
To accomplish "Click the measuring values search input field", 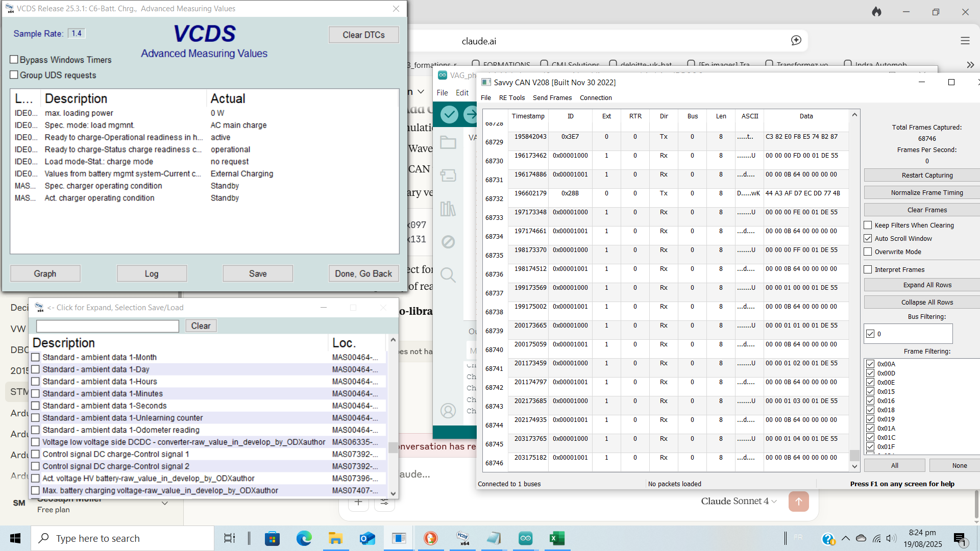I will (x=108, y=325).
